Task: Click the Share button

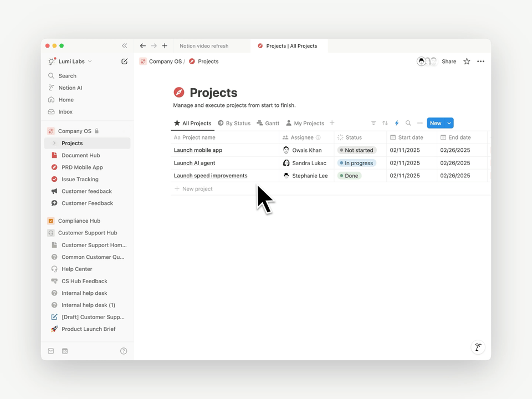Action: coord(449,62)
